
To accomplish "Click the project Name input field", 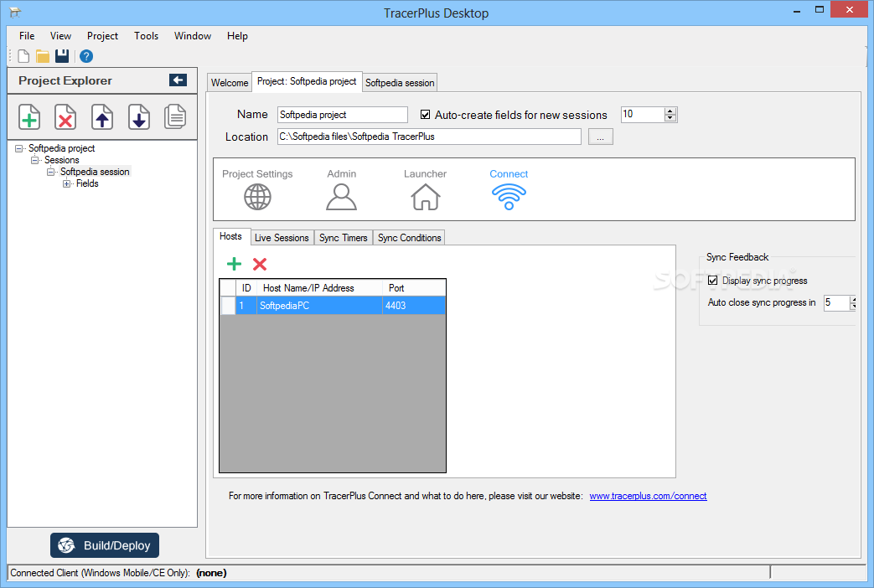I will click(x=342, y=115).
